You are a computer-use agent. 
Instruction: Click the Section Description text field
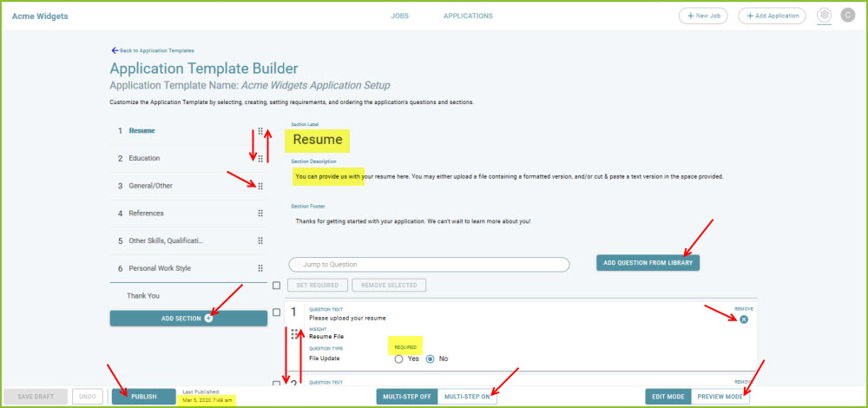[x=510, y=177]
